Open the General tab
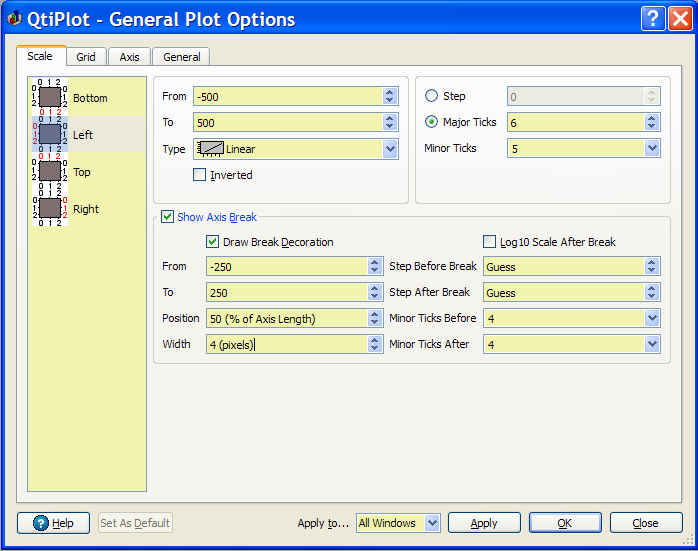The image size is (698, 551). point(182,57)
